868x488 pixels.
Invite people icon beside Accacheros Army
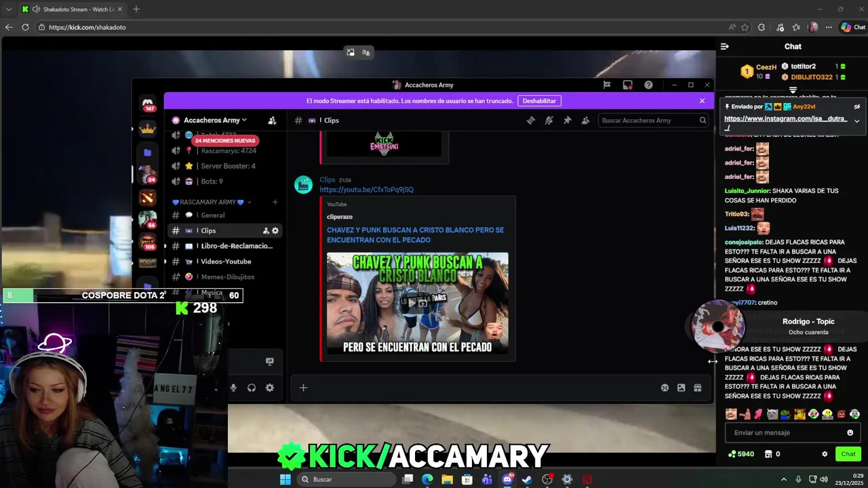272,120
